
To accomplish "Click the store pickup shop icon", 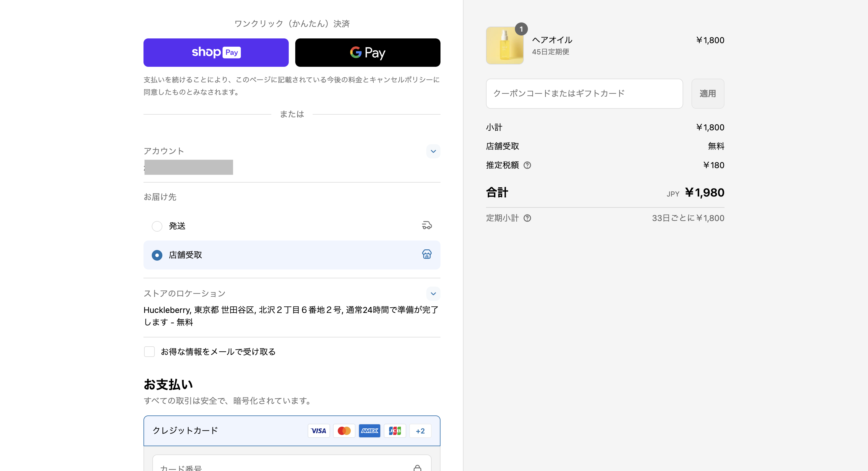I will pos(427,254).
